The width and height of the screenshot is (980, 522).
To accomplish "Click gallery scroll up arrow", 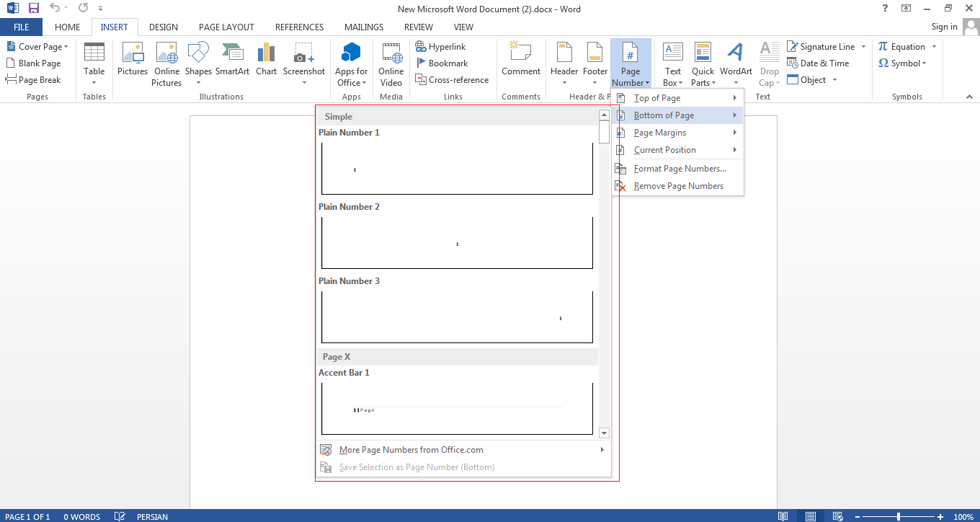I will 604,115.
